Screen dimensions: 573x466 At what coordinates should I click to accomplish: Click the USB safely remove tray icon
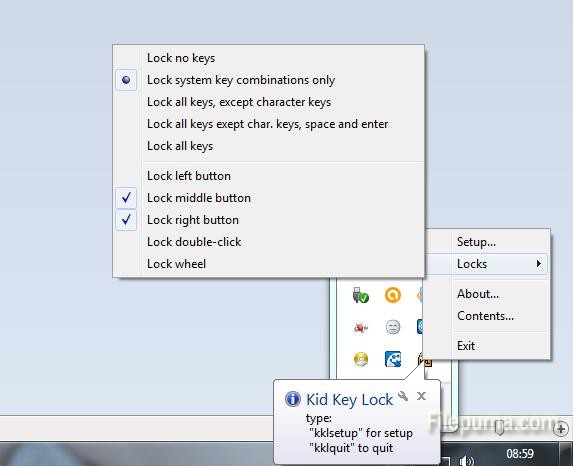(x=361, y=295)
